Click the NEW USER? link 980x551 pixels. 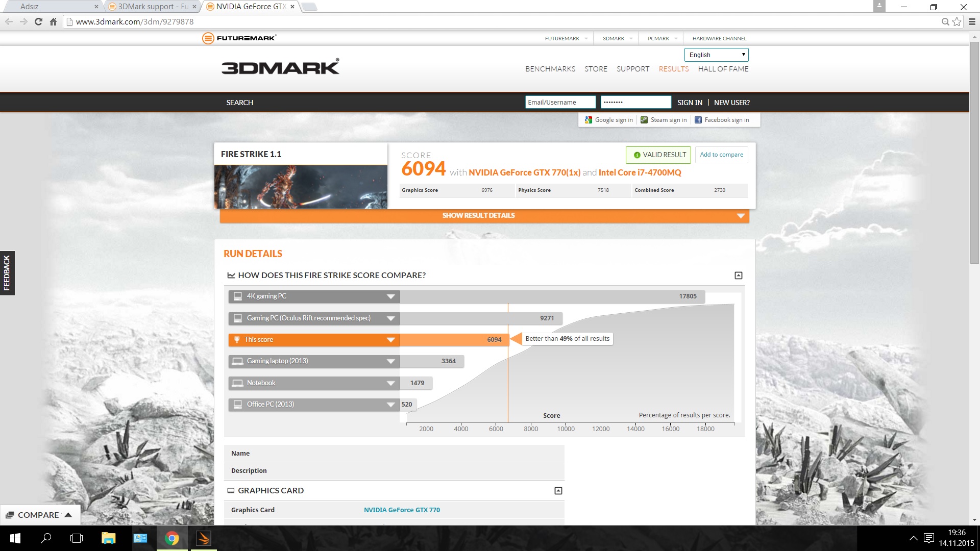731,103
